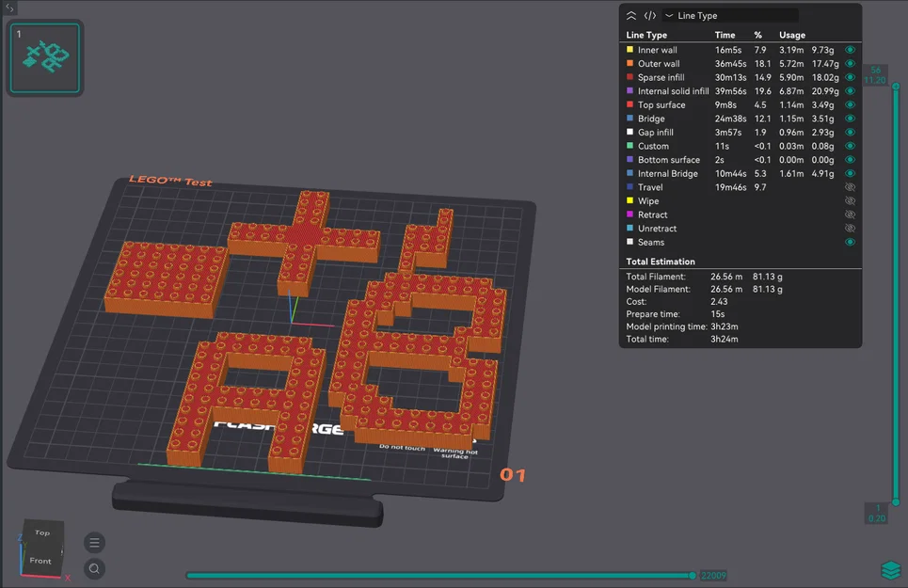Click the back arrow icon at top left

click(9, 8)
